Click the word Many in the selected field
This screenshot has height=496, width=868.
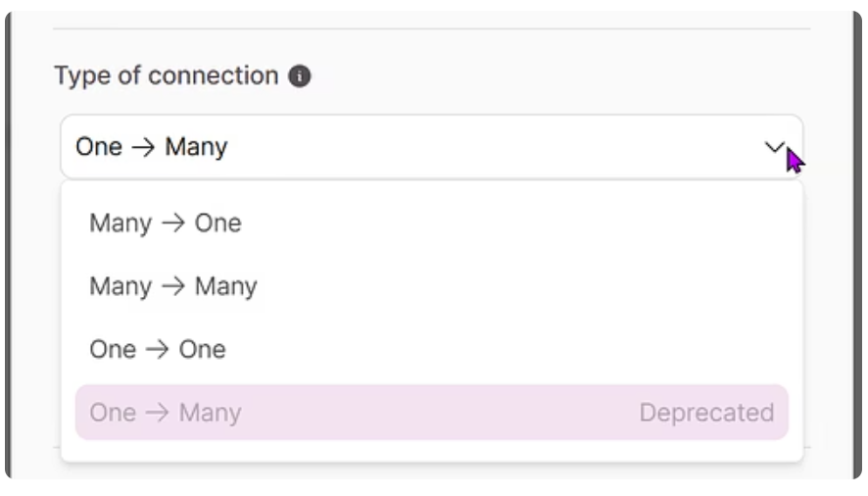(x=196, y=147)
